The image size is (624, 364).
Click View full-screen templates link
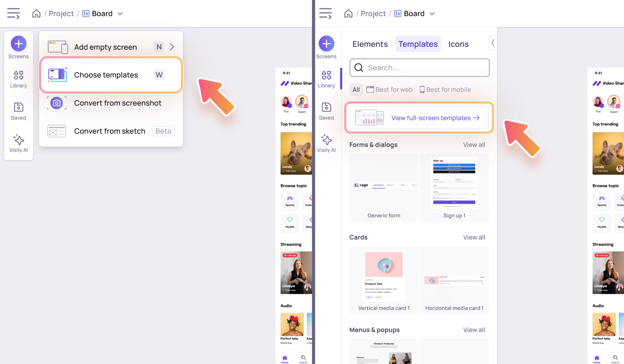tap(435, 118)
